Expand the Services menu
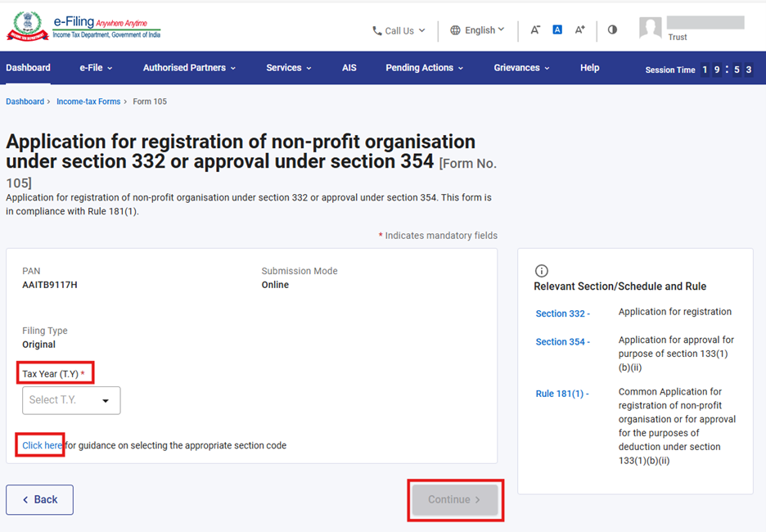The image size is (766, 532). pos(288,68)
